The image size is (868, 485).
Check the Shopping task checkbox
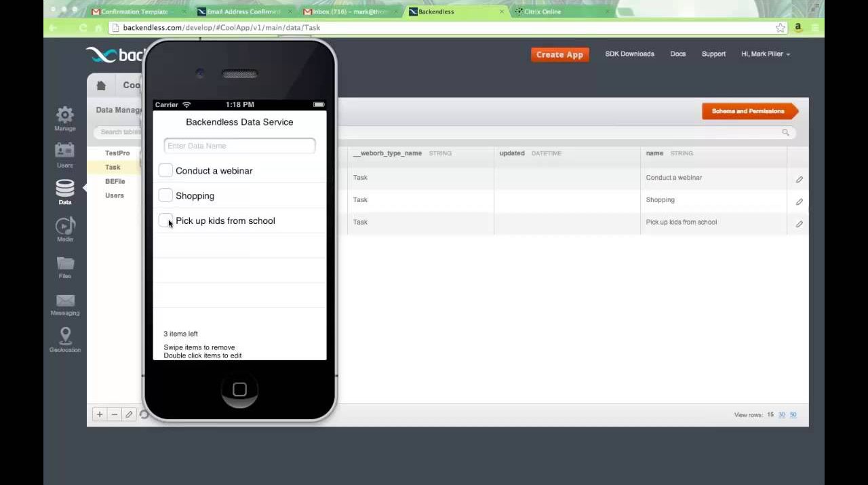pos(165,196)
